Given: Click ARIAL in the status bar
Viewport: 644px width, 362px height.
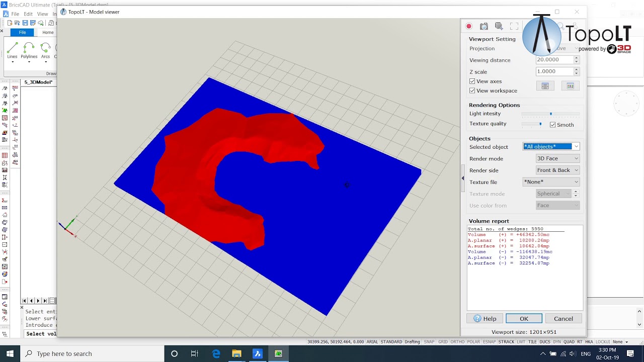Looking at the screenshot, I should 372,342.
